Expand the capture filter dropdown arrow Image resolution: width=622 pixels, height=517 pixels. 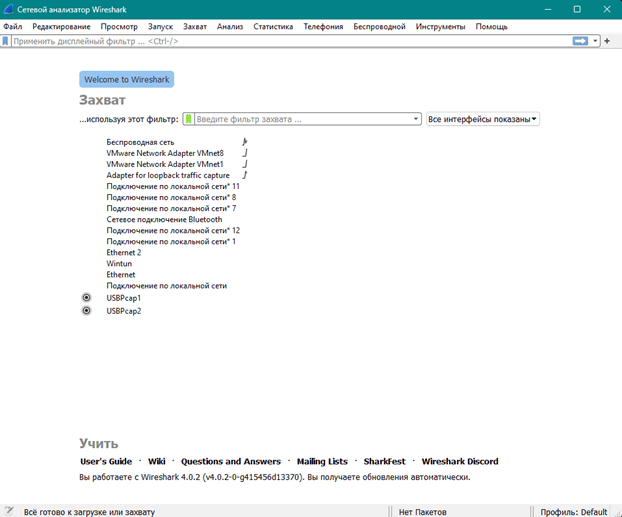click(415, 119)
